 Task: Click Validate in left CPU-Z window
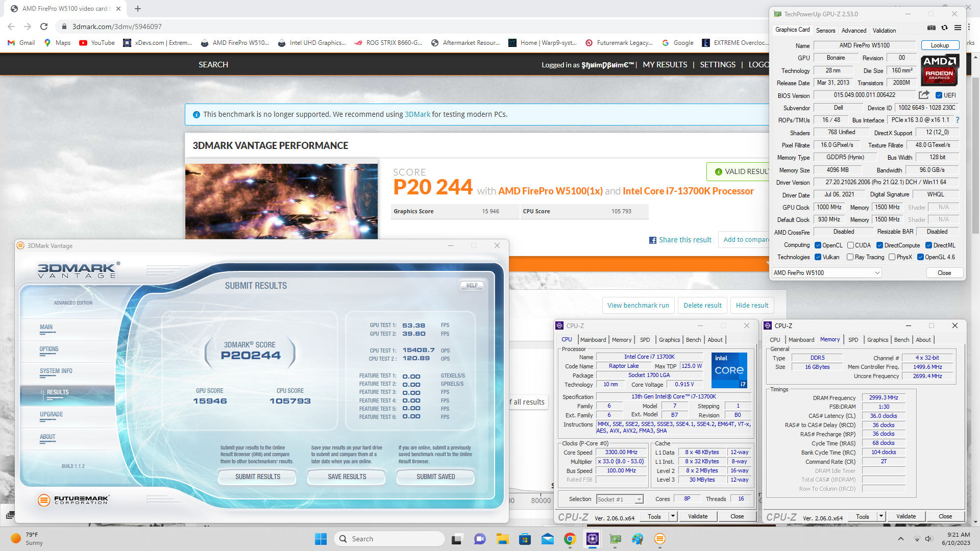[x=697, y=516]
